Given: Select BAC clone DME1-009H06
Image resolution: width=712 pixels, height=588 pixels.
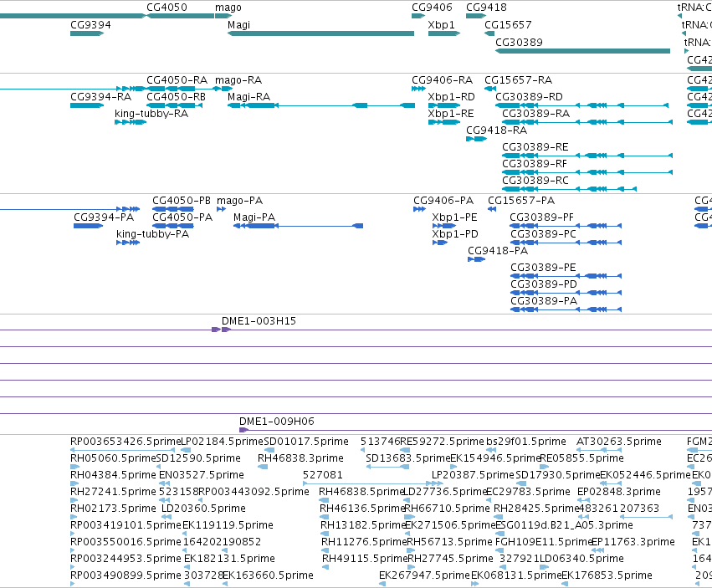Looking at the screenshot, I should 277,422.
